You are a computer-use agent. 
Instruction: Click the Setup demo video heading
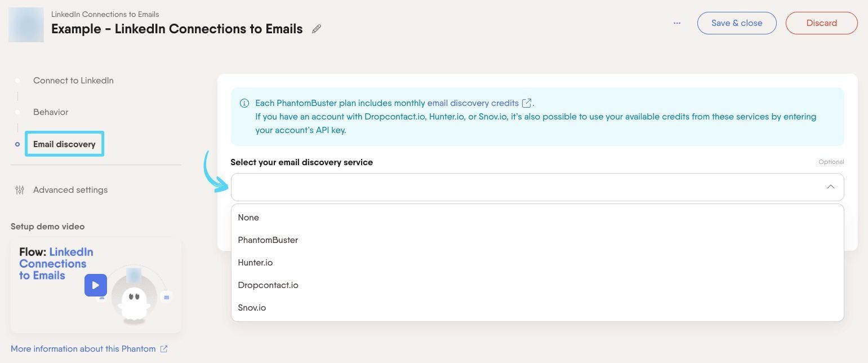[47, 227]
